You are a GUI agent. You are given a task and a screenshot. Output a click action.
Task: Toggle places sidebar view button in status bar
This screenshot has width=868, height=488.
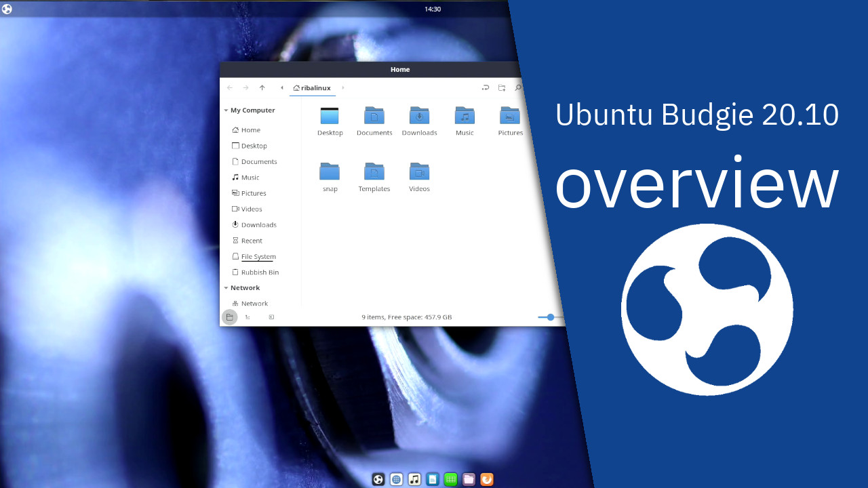pos(229,317)
